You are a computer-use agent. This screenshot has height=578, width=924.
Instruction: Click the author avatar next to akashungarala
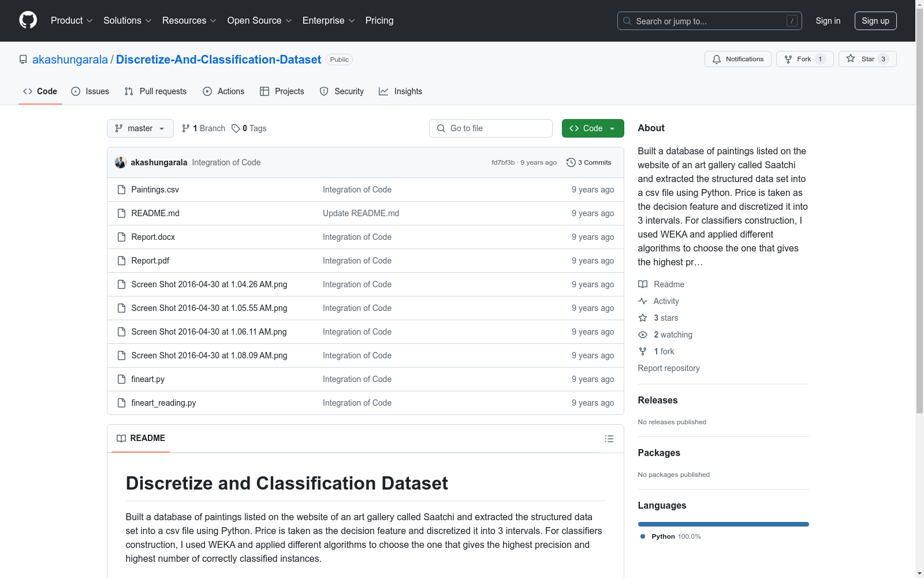point(121,162)
